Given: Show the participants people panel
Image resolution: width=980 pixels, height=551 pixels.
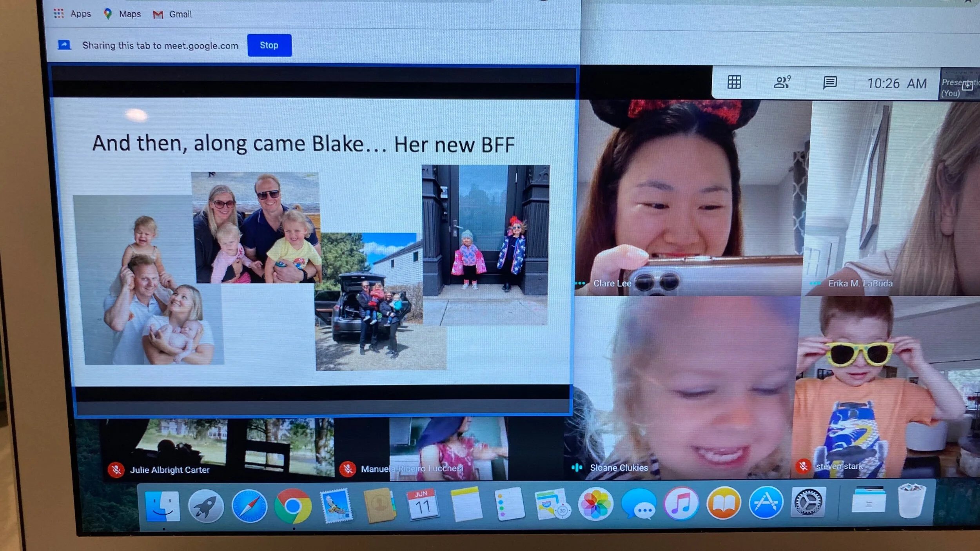Looking at the screenshot, I should coord(782,82).
